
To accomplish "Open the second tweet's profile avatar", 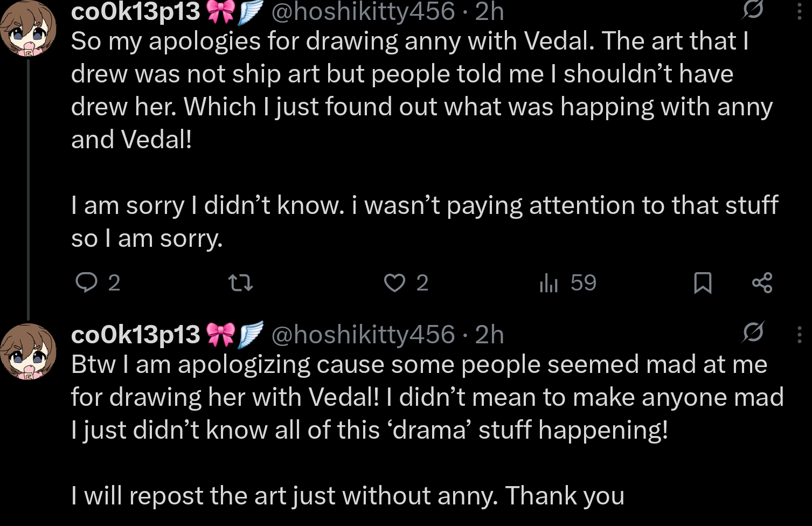I will coord(28,351).
